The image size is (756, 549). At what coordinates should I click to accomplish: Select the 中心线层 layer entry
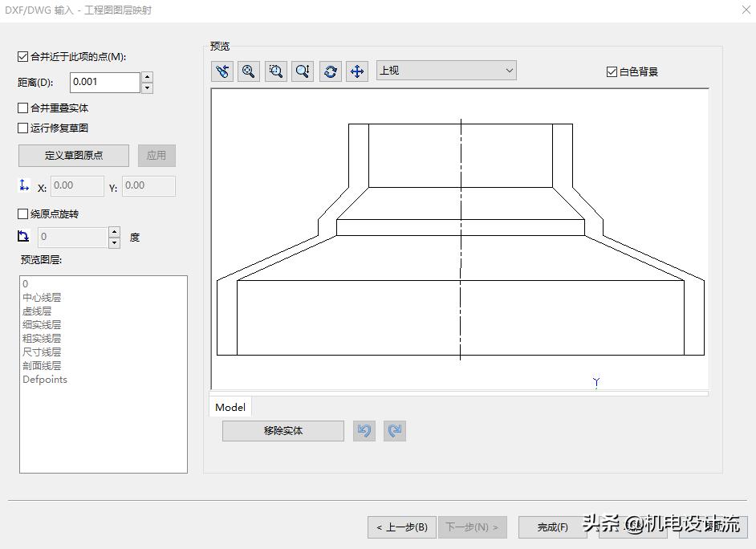[42, 297]
